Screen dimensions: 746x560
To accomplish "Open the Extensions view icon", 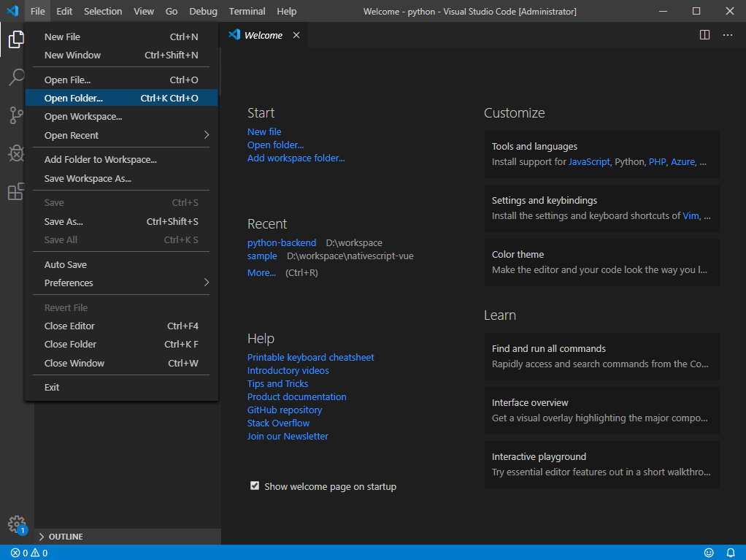I will coord(16,191).
